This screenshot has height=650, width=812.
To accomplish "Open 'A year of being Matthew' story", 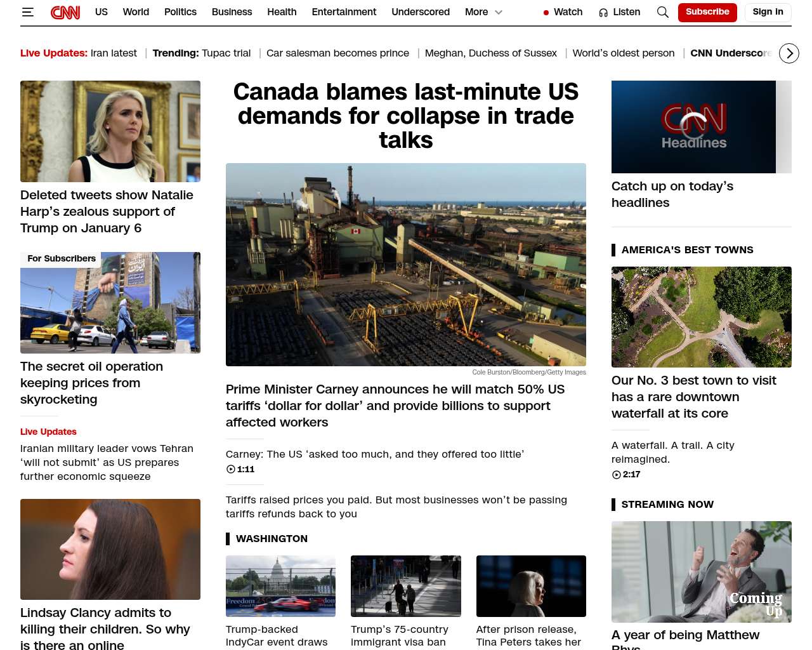I will (x=685, y=639).
